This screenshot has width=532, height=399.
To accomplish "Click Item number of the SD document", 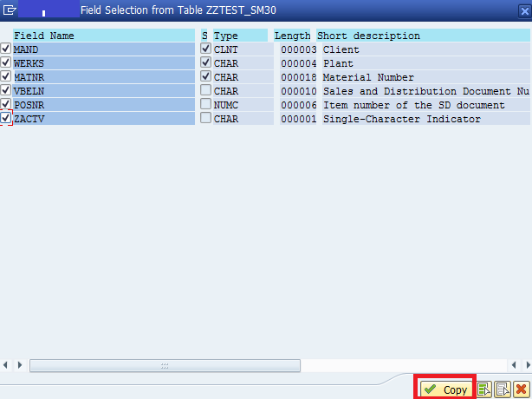I will [x=414, y=105].
